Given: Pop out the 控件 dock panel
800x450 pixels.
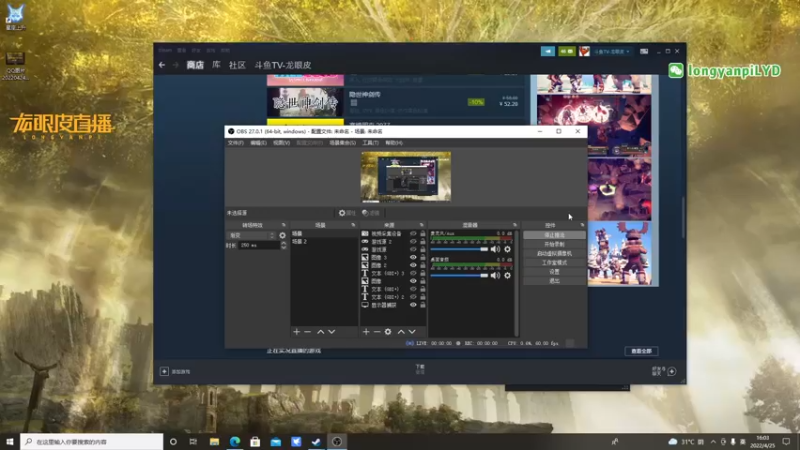Looking at the screenshot, I should [x=582, y=225].
